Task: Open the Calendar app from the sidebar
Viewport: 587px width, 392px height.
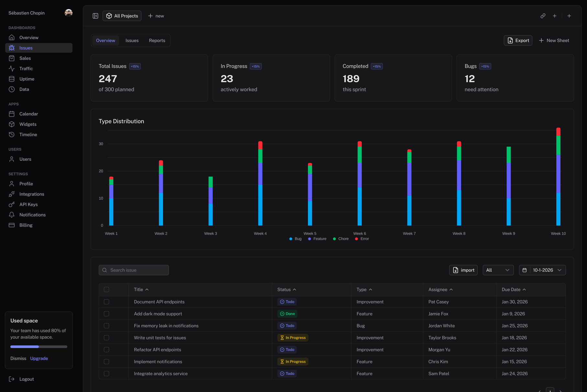Action: (x=12, y=114)
